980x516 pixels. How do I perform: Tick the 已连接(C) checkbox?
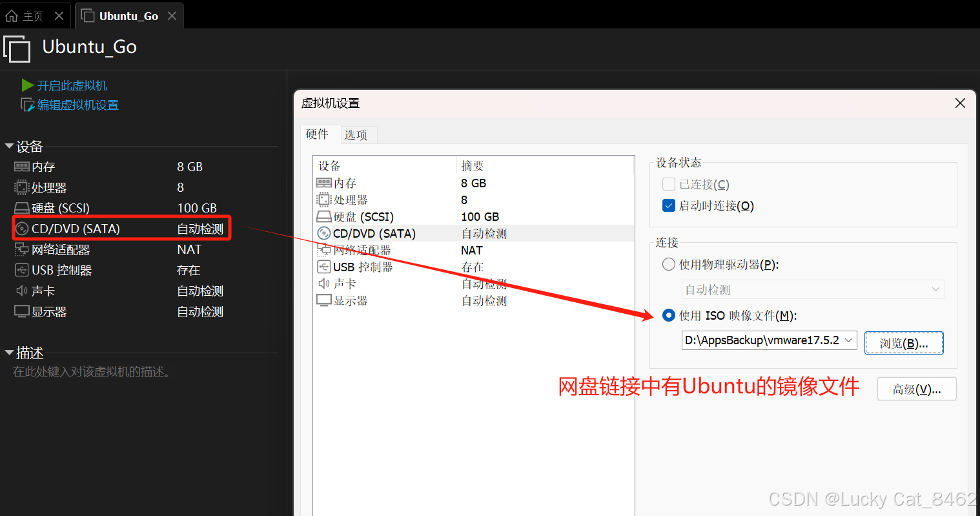pyautogui.click(x=669, y=184)
